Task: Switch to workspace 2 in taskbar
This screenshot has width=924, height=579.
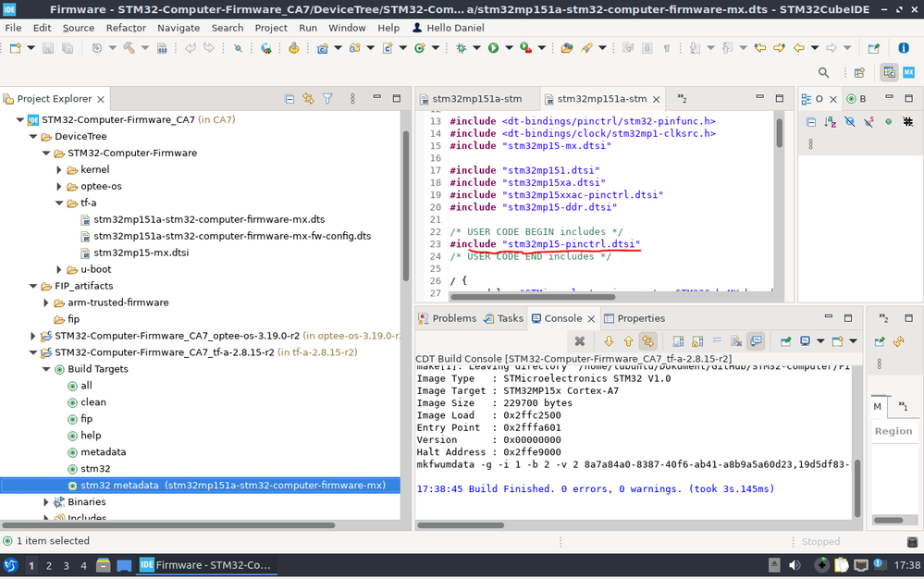Action: (x=49, y=565)
